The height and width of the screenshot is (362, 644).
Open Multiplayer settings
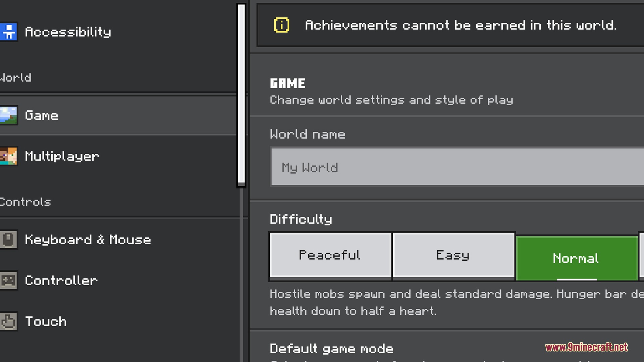pos(118,156)
